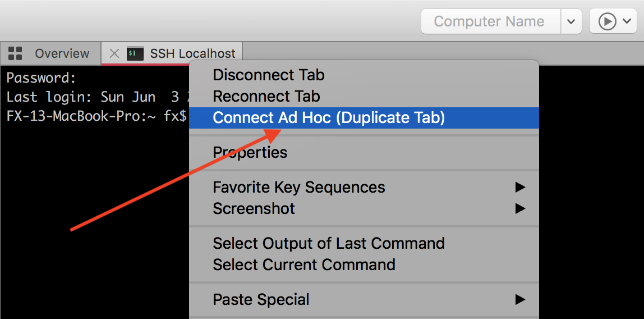Image resolution: width=644 pixels, height=319 pixels.
Task: Choose Select Output of Last Command
Action: (329, 243)
